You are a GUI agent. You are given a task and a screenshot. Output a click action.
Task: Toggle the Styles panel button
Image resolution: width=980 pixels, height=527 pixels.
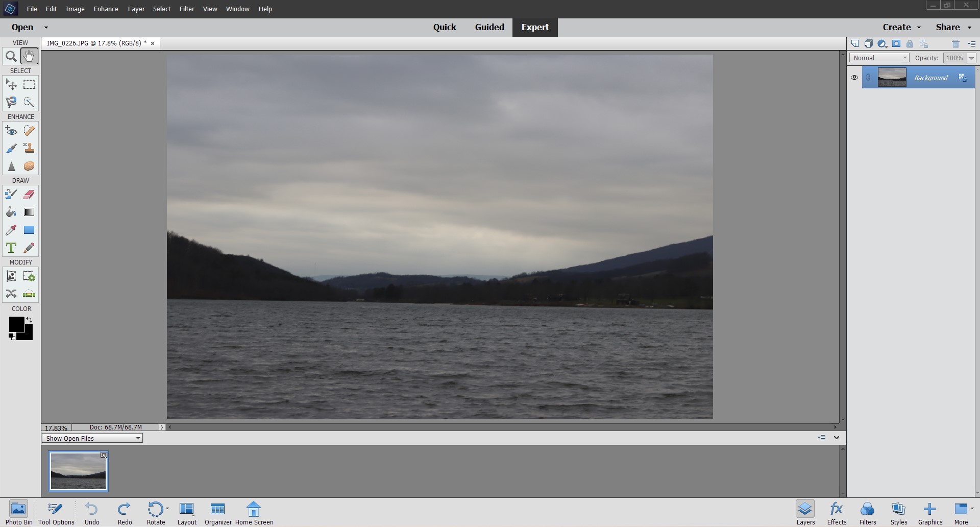[x=899, y=513]
